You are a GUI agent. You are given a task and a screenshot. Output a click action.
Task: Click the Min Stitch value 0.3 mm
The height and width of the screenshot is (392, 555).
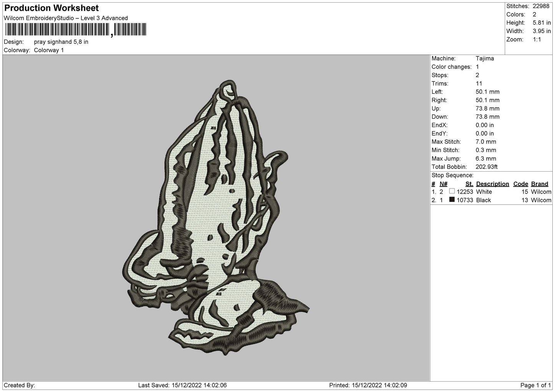click(x=486, y=150)
